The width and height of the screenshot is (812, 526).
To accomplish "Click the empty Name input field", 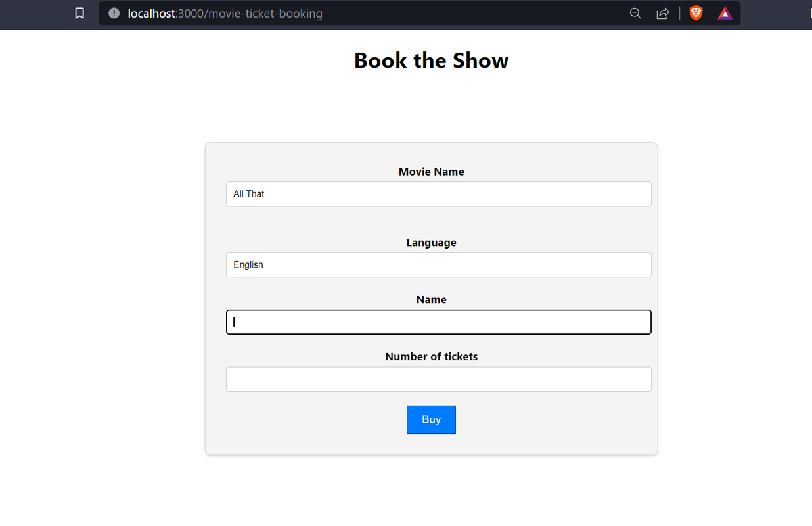I will 439,322.
